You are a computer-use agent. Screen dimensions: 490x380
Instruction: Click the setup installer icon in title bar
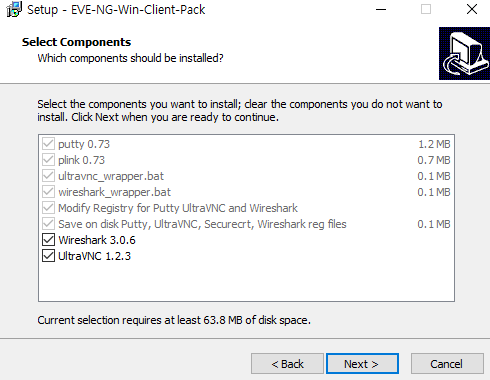[14, 9]
